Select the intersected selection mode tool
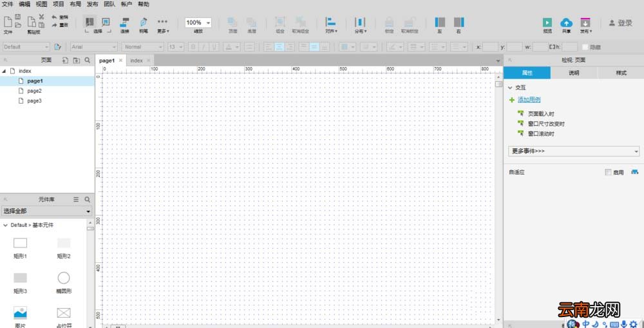644x328 pixels. (x=90, y=22)
